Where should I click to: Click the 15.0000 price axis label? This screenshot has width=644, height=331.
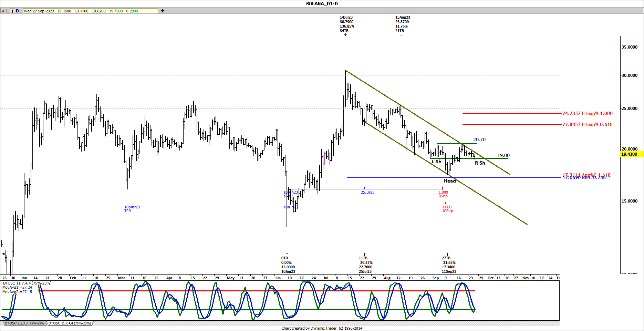pos(629,201)
